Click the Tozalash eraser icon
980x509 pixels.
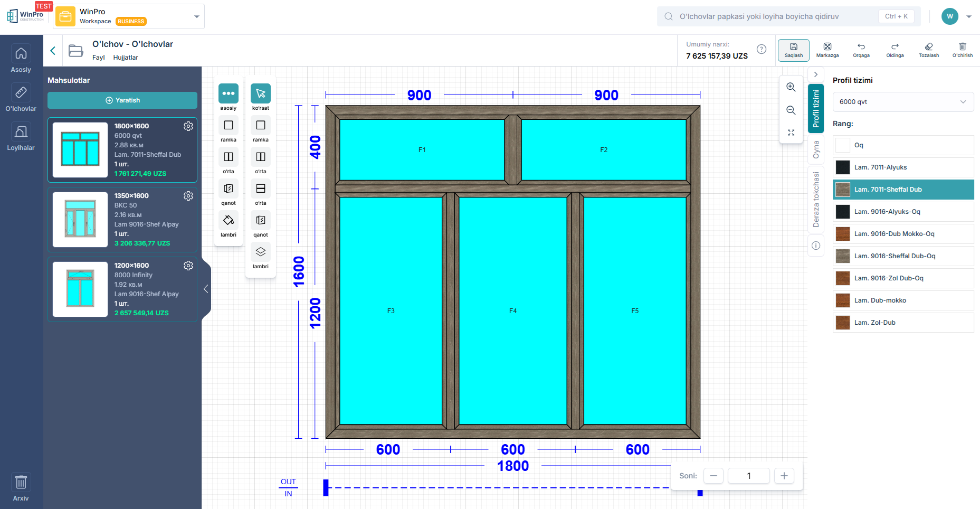pyautogui.click(x=928, y=47)
